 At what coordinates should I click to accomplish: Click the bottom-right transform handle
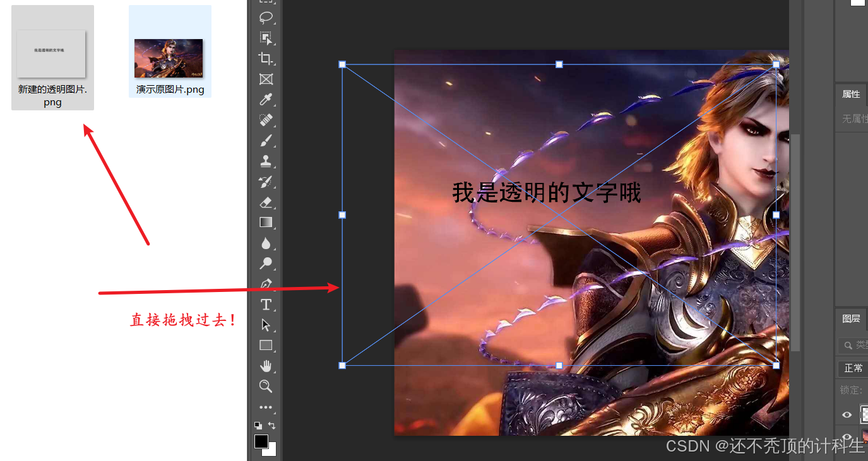coord(776,365)
